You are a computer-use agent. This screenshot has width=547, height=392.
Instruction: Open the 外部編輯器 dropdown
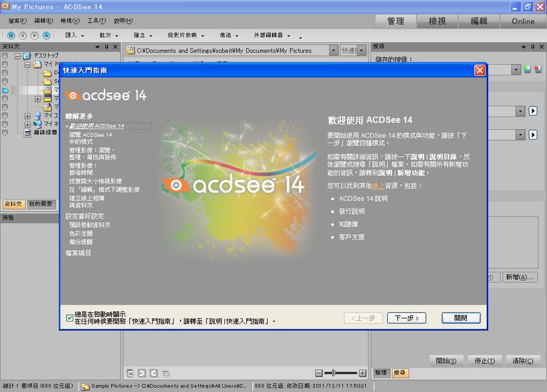(272, 35)
